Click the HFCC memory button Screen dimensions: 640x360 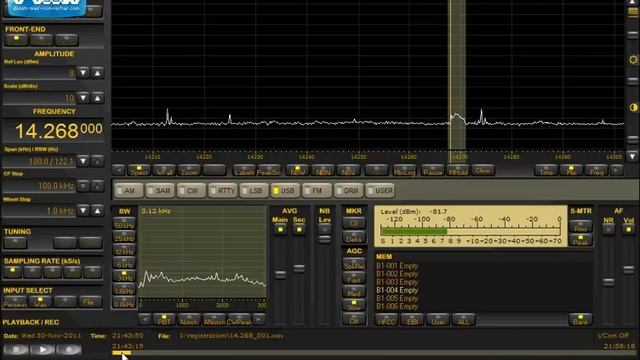click(387, 320)
